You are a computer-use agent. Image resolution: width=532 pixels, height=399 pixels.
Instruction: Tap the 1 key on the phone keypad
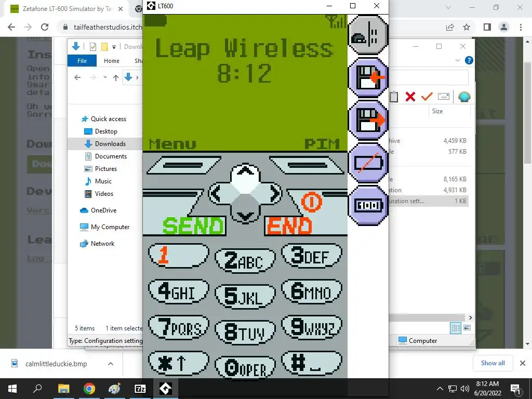point(179,256)
